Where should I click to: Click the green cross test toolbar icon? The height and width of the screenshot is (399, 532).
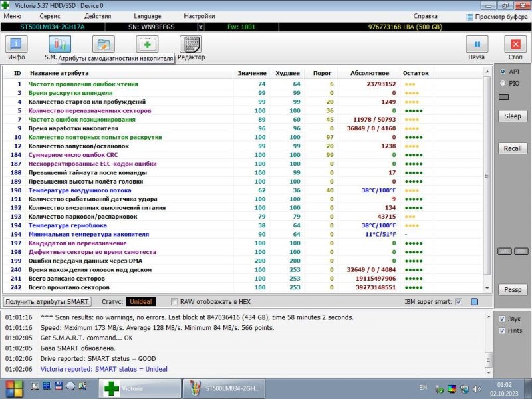[147, 45]
